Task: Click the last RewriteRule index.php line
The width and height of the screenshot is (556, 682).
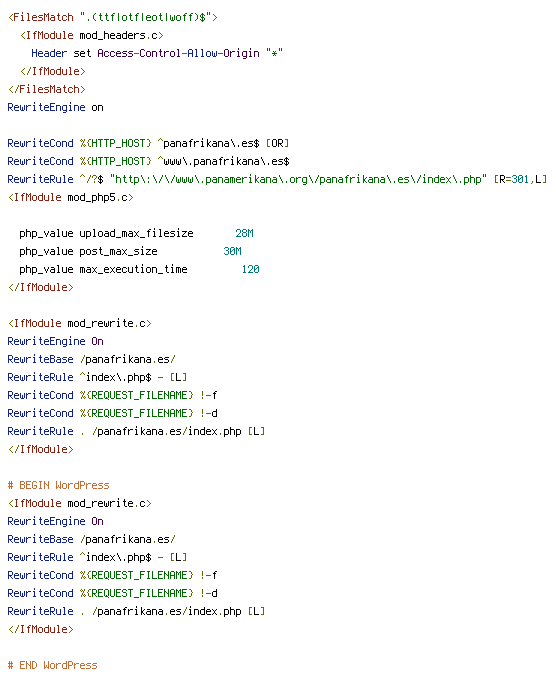Action: tap(136, 612)
